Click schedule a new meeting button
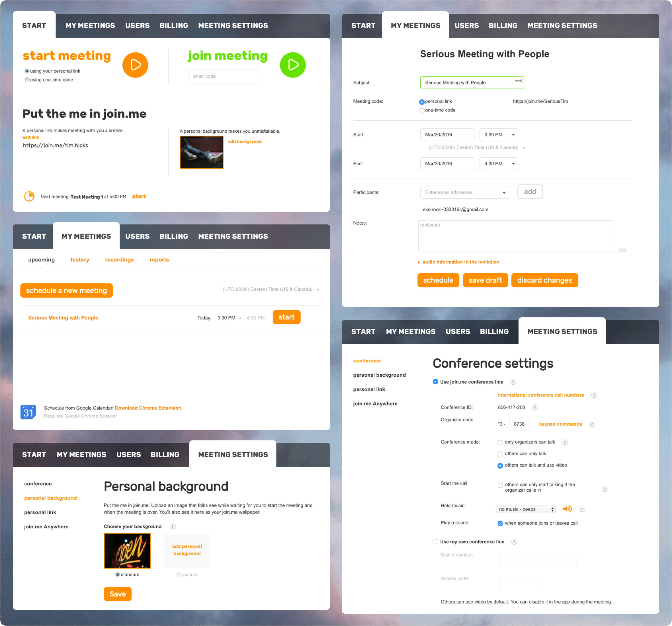The height and width of the screenshot is (626, 672). pyautogui.click(x=67, y=291)
